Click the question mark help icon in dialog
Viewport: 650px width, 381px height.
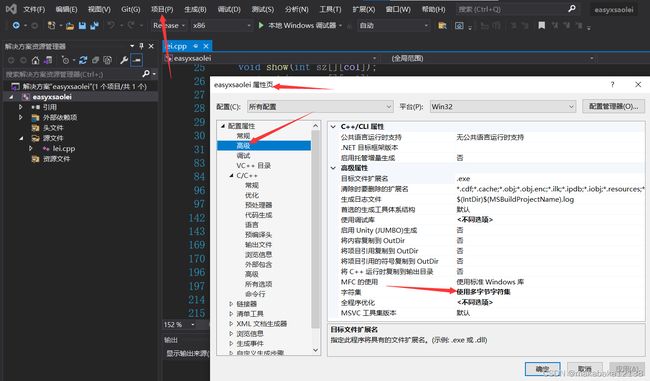(612, 85)
